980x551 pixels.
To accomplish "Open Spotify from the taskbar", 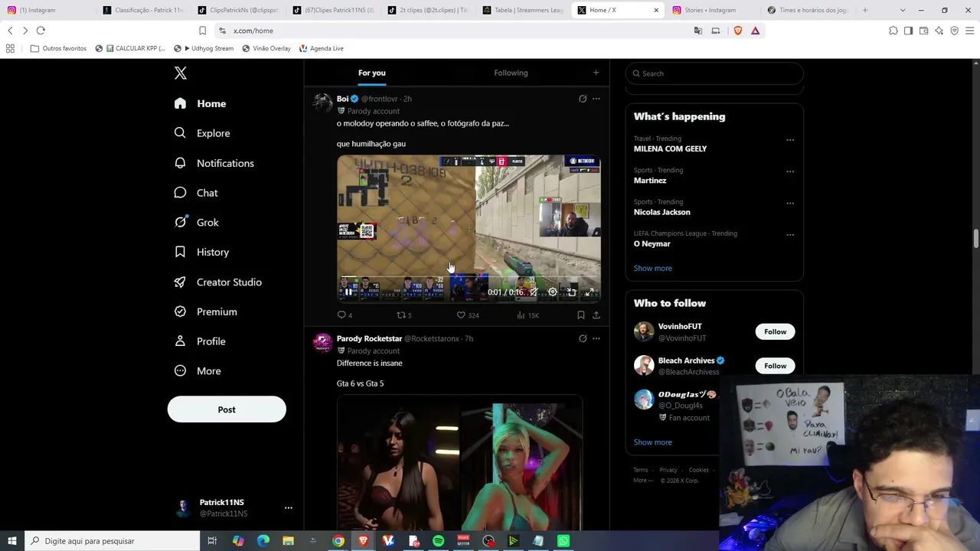I will click(438, 541).
